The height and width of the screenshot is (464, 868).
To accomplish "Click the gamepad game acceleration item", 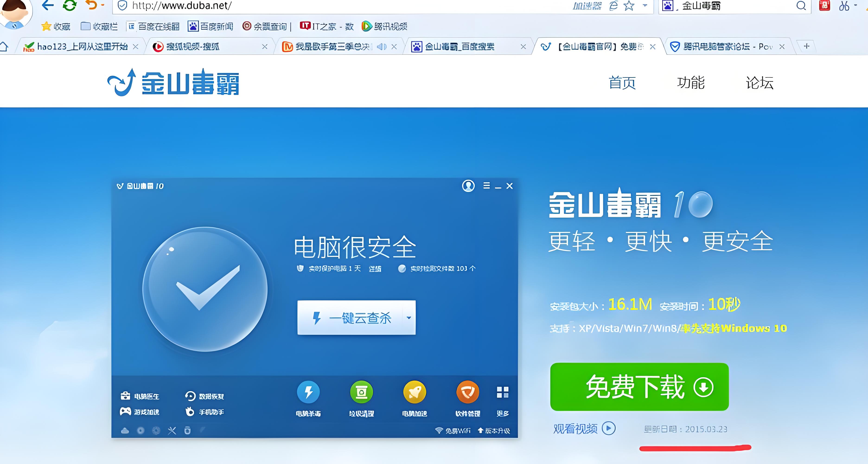I will coord(140,412).
